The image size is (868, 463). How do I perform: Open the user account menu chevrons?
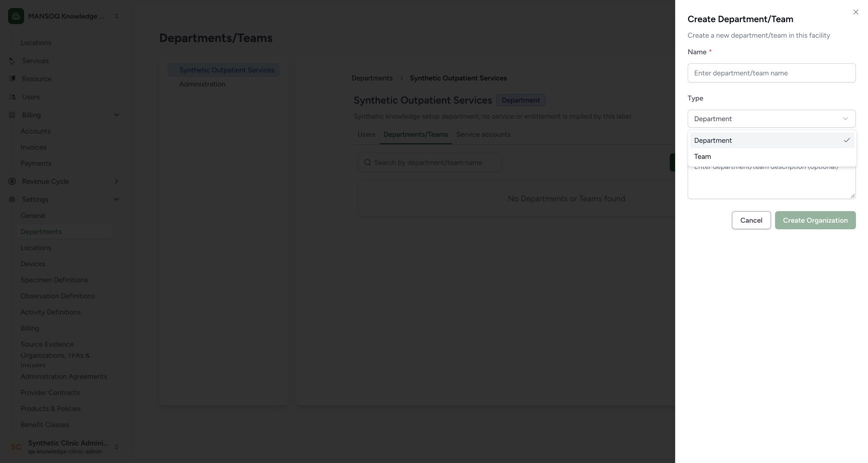coord(117,447)
